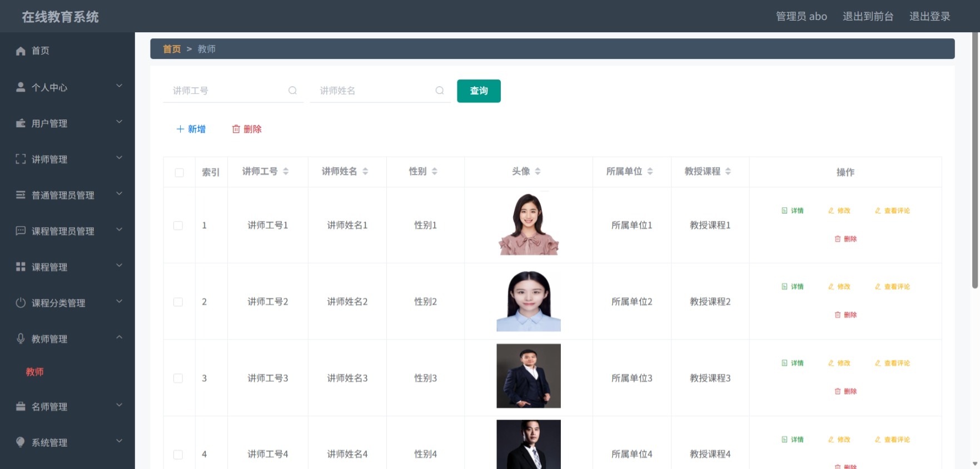The width and height of the screenshot is (980, 469).
Task: Click 修改 for row 讲师工号3
Action: pos(839,363)
